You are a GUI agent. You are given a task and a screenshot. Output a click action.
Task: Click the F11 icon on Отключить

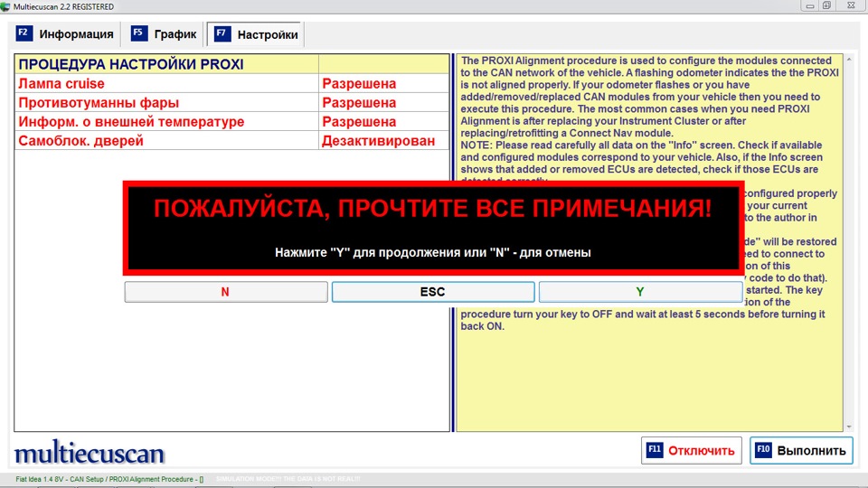tap(655, 449)
